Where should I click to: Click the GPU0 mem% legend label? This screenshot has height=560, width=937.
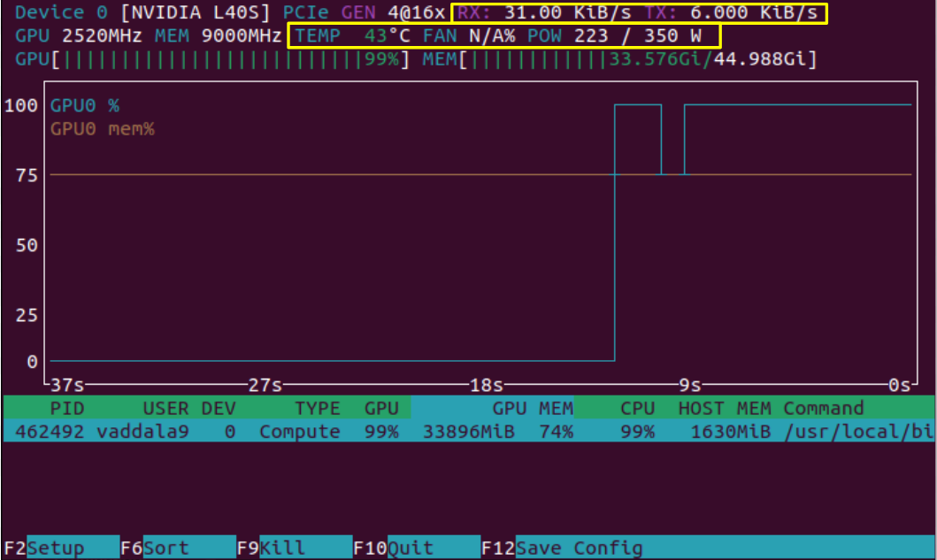tap(102, 129)
